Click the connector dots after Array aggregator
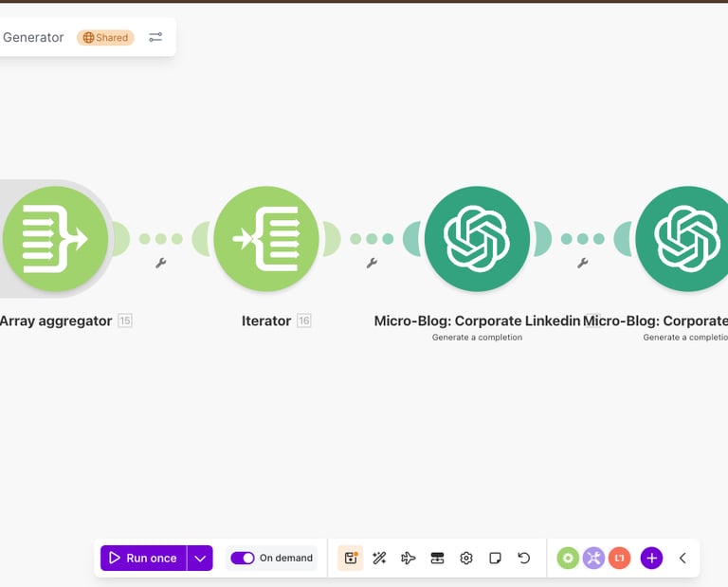The width and height of the screenshot is (728, 587). coord(160,239)
